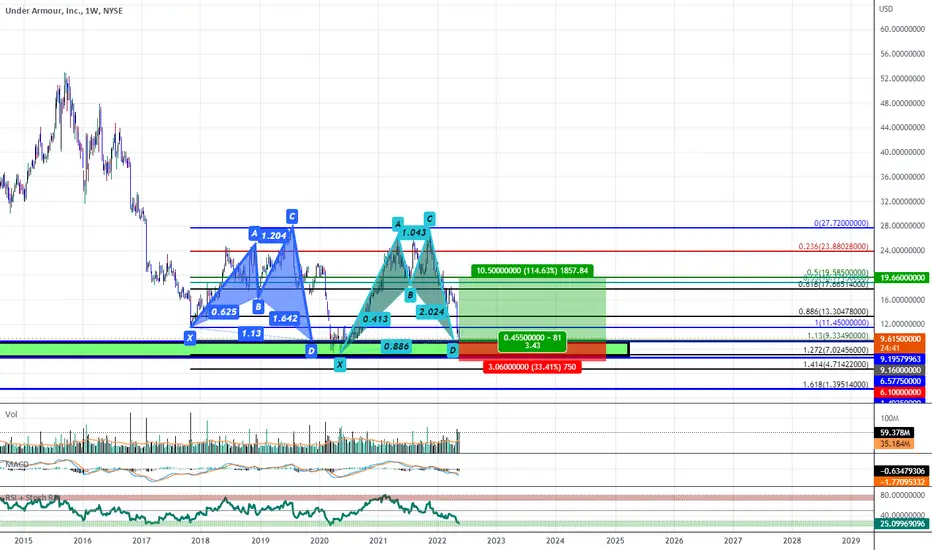Click Fibonacci label '0.236(23.88028000)'
Screen dimensions: 932x550
click(x=833, y=246)
